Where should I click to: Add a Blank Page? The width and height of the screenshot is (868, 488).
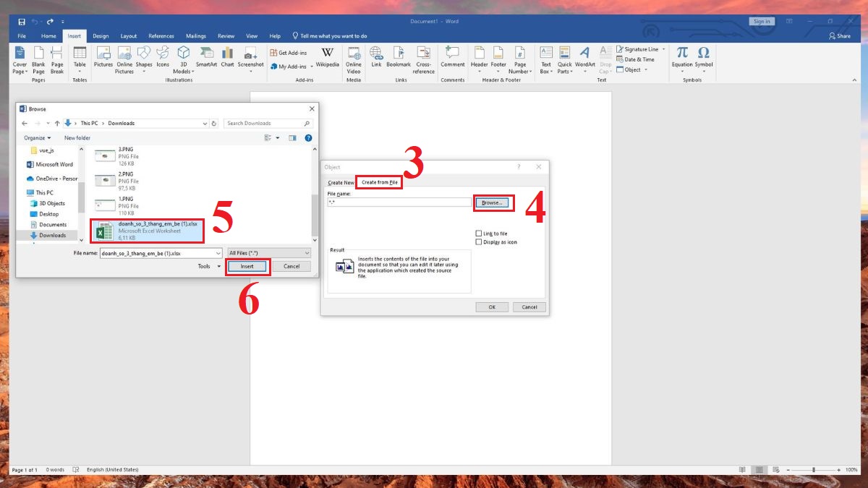click(x=38, y=60)
